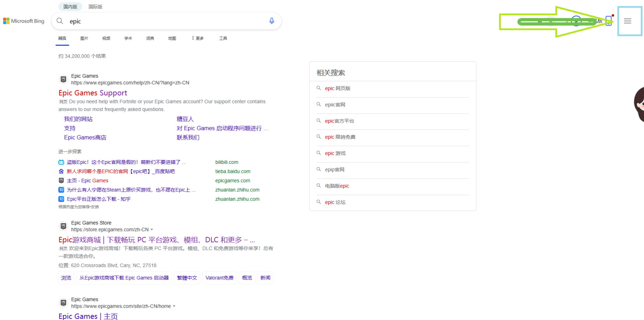Screen dimensions: 644x320
Task: Select the 视频 tab
Action: tap(106, 38)
